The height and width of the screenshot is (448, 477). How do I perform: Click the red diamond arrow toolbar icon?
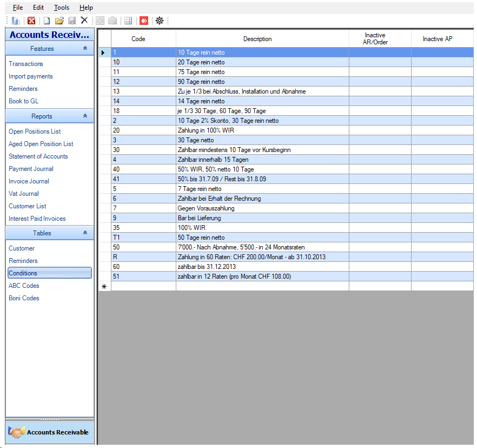tap(144, 21)
